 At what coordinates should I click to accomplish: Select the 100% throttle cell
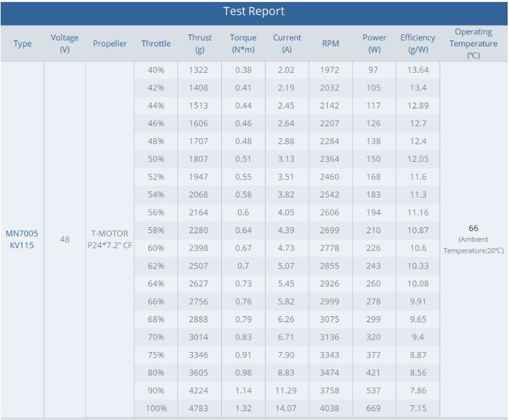(x=156, y=409)
